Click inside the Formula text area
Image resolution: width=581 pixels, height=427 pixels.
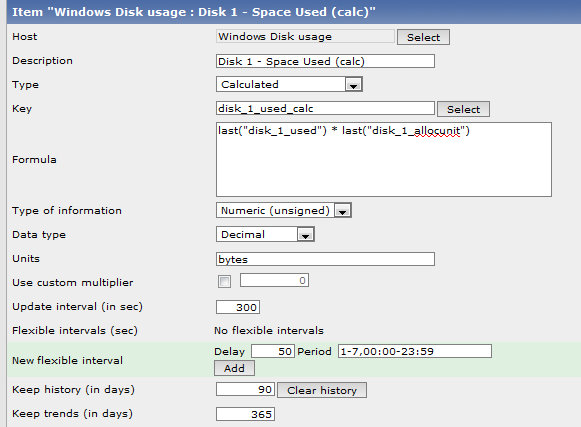coord(384,159)
